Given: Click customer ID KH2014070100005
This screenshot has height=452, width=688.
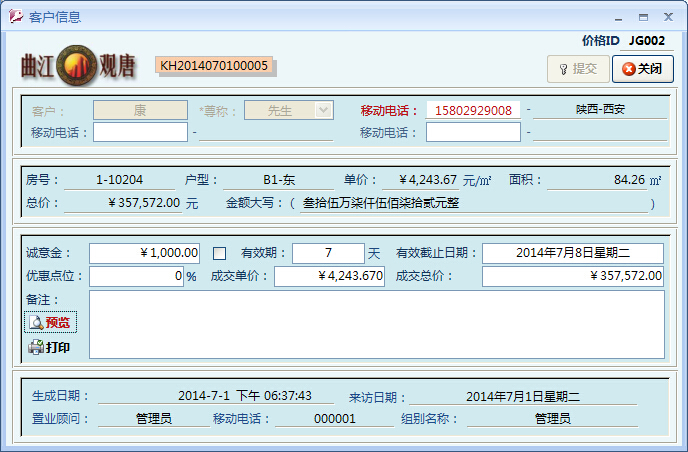Looking at the screenshot, I should [x=214, y=66].
